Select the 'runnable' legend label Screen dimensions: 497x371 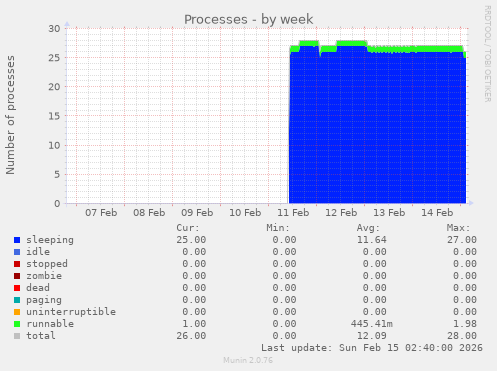click(50, 324)
